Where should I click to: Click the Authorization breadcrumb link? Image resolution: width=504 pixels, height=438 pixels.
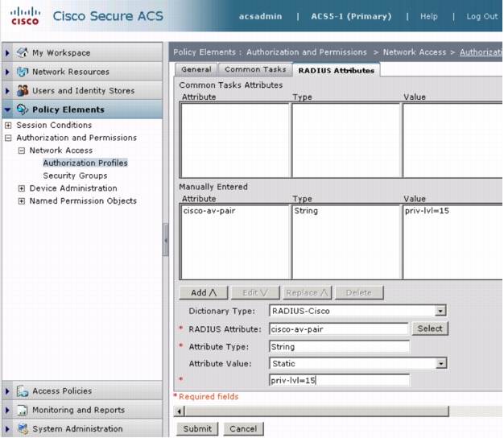(x=481, y=52)
